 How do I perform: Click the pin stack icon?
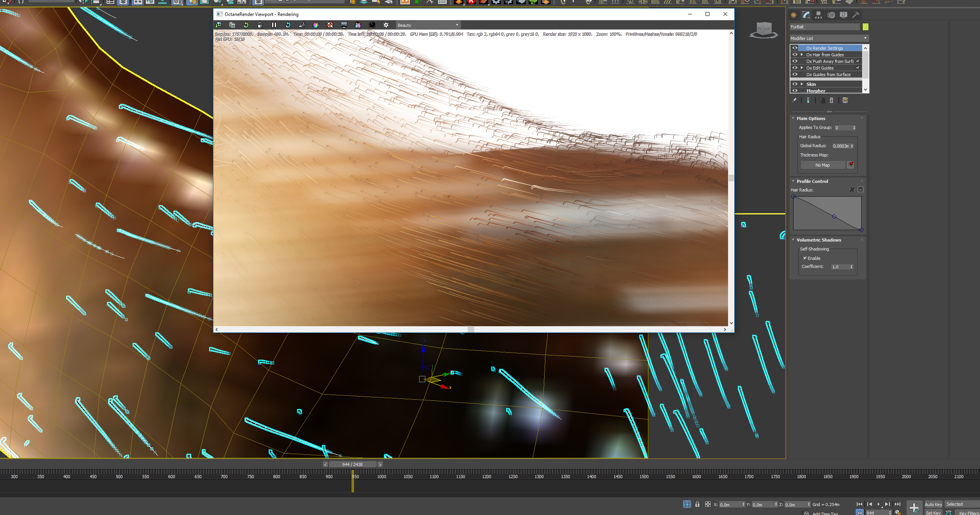(x=794, y=100)
